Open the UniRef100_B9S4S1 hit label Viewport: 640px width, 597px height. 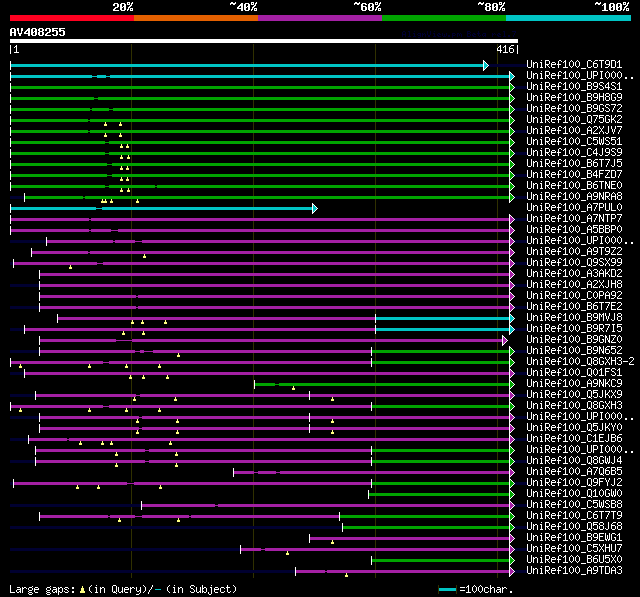click(x=574, y=87)
